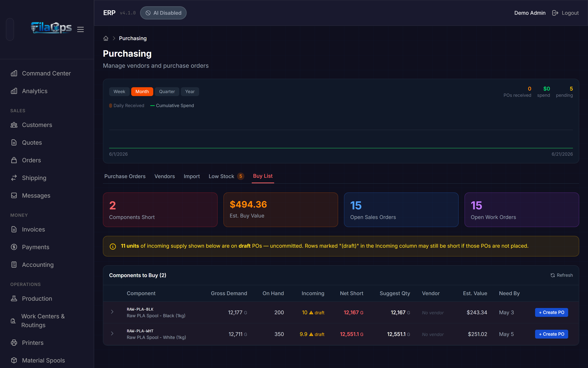Screen dimensions: 588x368
Task: Click the Analytics chart icon
Action: pyautogui.click(x=14, y=91)
